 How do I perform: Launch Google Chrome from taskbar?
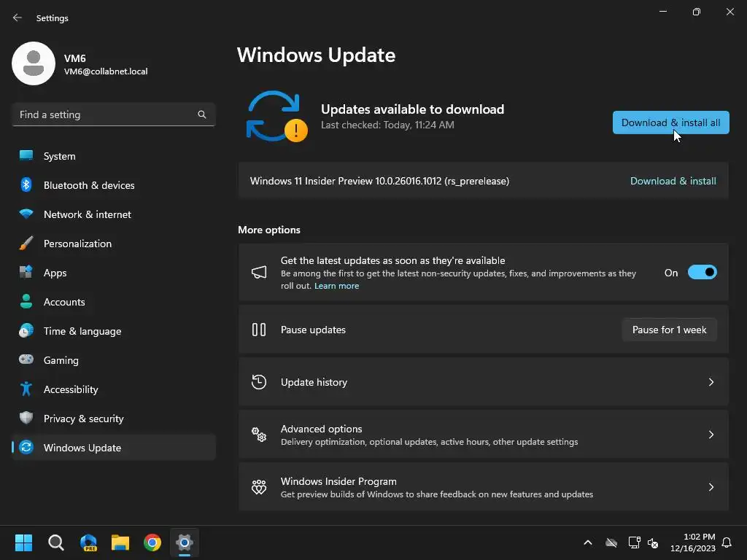(x=152, y=542)
